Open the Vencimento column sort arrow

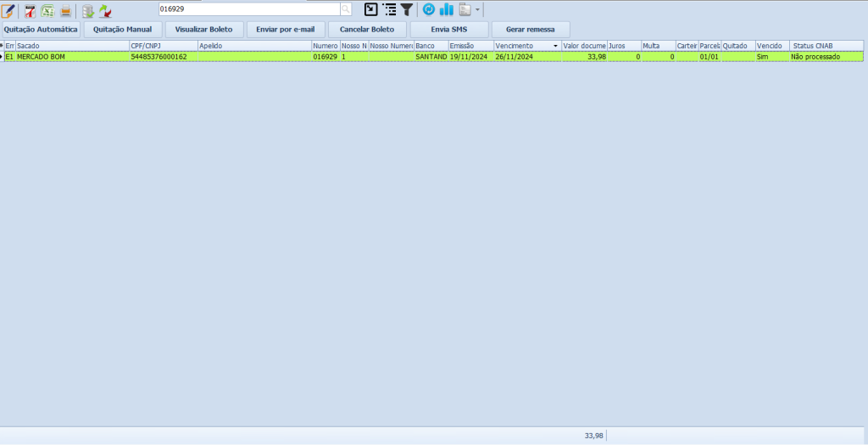click(555, 45)
